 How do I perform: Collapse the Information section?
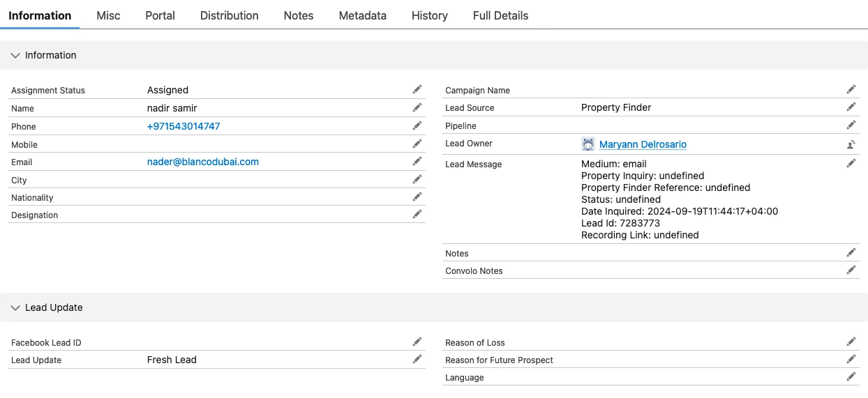point(15,55)
